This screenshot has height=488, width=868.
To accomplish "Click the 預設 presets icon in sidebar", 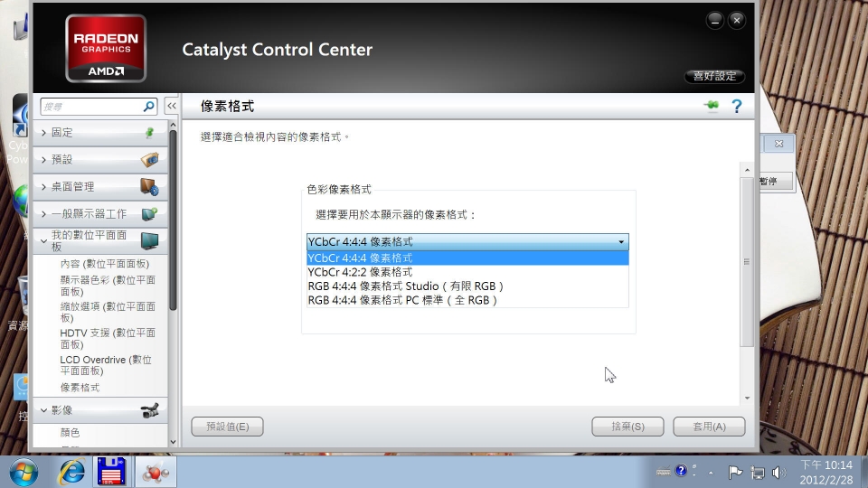I will click(x=149, y=159).
